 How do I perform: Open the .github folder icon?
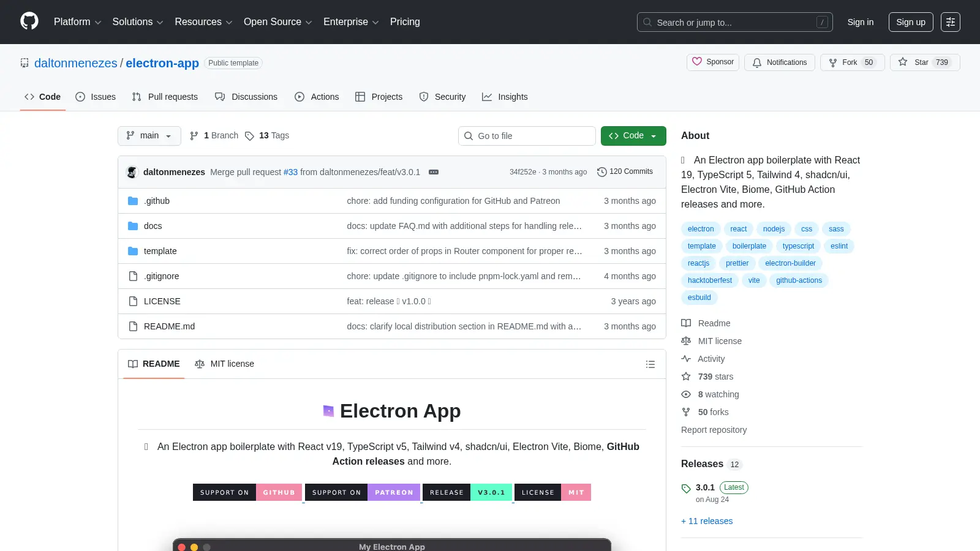[x=133, y=201]
